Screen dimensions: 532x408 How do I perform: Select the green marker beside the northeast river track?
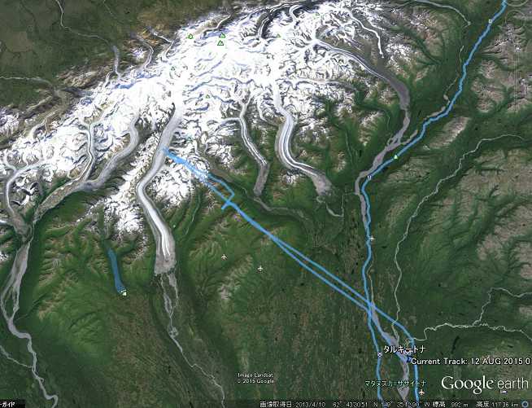pos(395,156)
